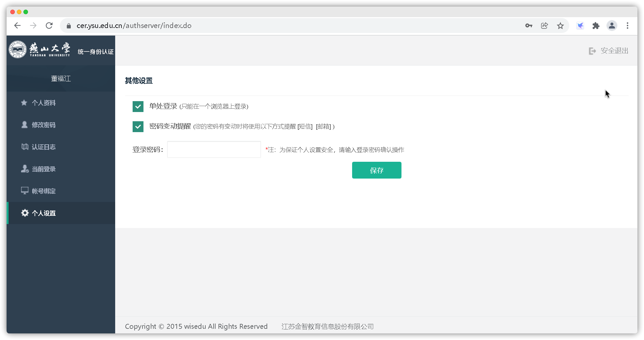
Task: Open the browser three-dot menu
Action: (x=628, y=25)
